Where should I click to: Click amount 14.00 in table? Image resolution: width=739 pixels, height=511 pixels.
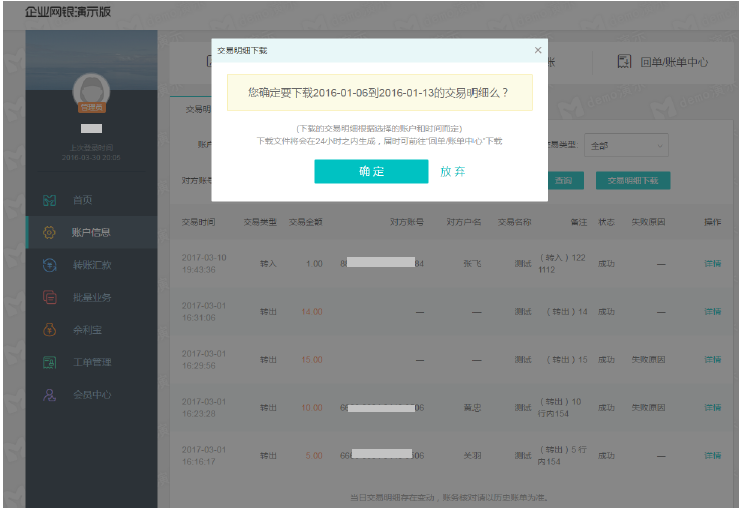click(x=312, y=312)
